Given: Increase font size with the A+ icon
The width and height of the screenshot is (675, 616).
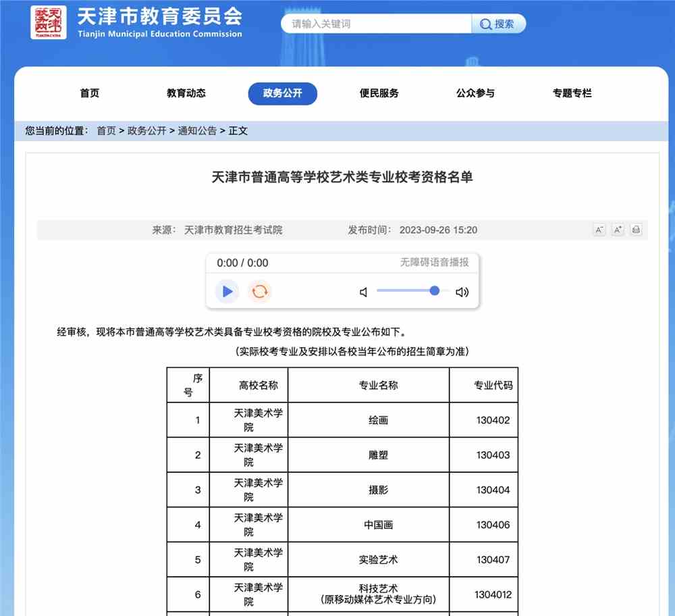Looking at the screenshot, I should tap(618, 230).
